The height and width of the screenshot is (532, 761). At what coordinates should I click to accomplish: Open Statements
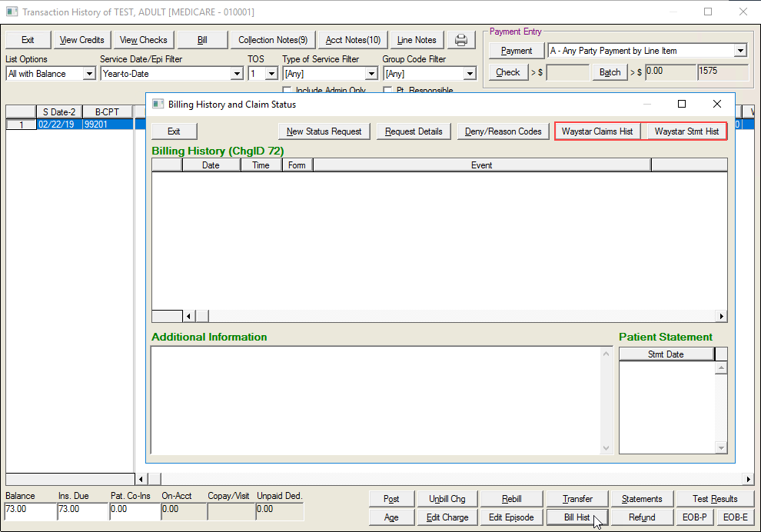642,499
